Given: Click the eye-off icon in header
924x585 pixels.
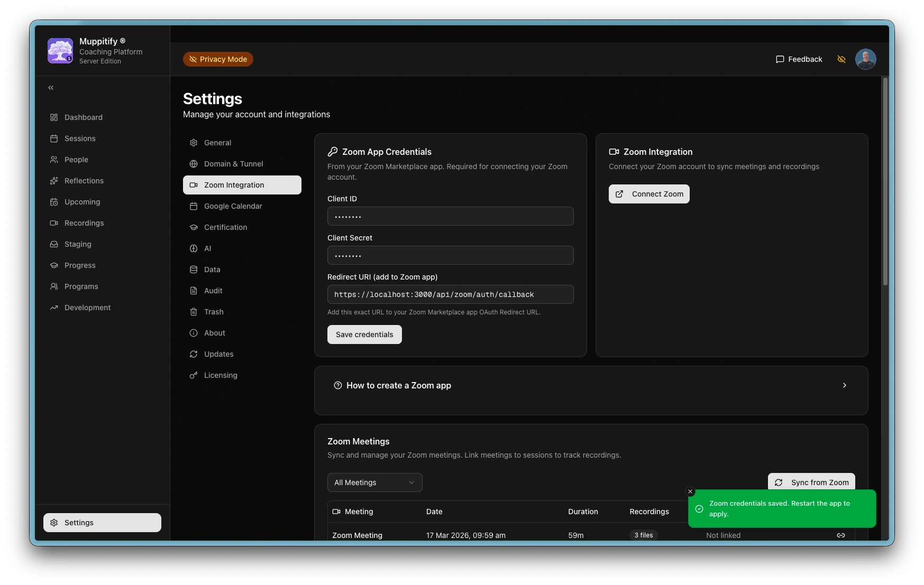Looking at the screenshot, I should pyautogui.click(x=841, y=59).
